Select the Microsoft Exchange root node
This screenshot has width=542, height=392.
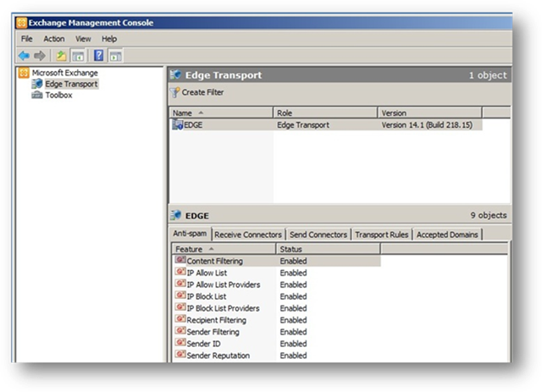[64, 73]
